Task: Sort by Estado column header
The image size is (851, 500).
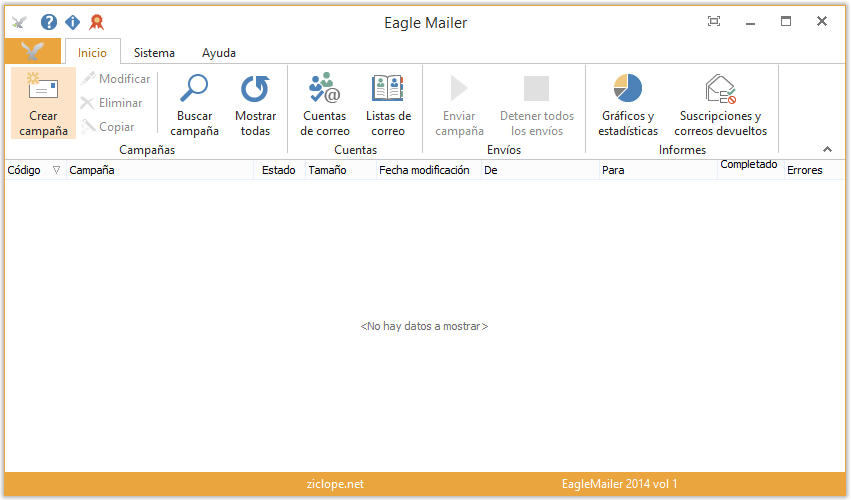Action: click(x=279, y=170)
